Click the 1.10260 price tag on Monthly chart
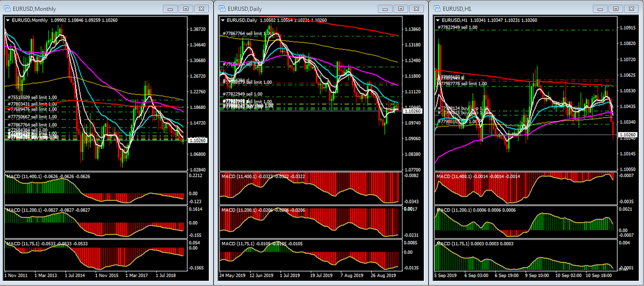Viewport: 644px width, 286px height. point(197,140)
